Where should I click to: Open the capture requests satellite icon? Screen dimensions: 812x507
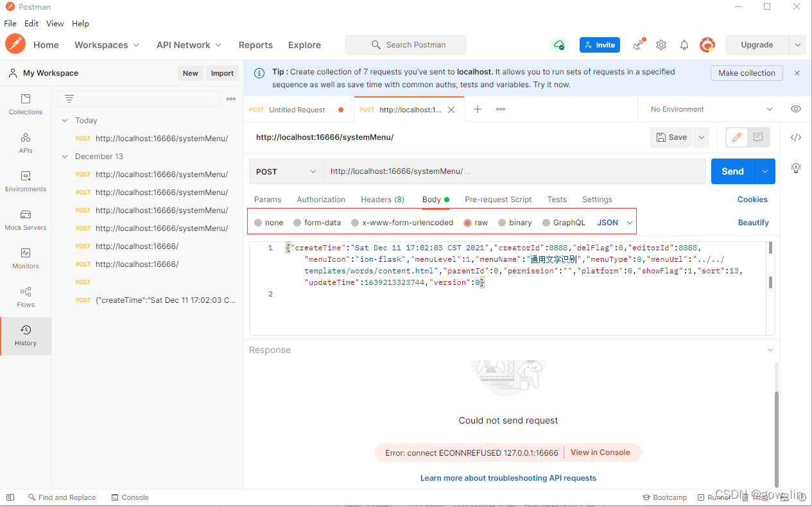pyautogui.click(x=639, y=45)
